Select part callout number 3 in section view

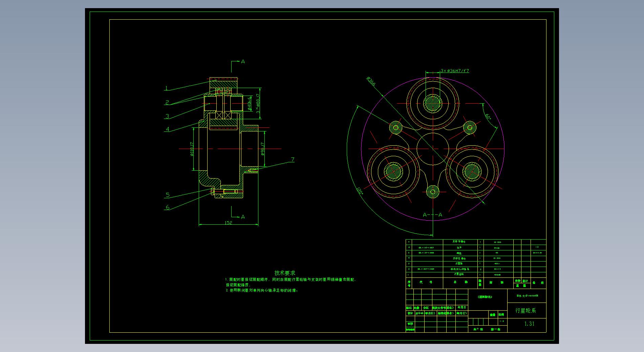[x=167, y=116]
